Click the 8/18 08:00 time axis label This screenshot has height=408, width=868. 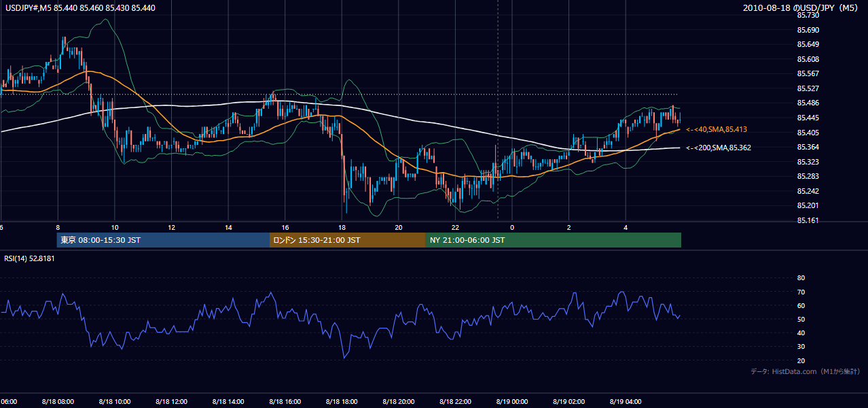tap(57, 401)
